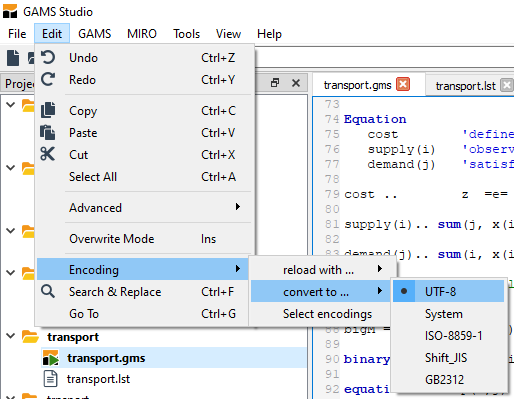Close the Project explorer panel

point(296,83)
